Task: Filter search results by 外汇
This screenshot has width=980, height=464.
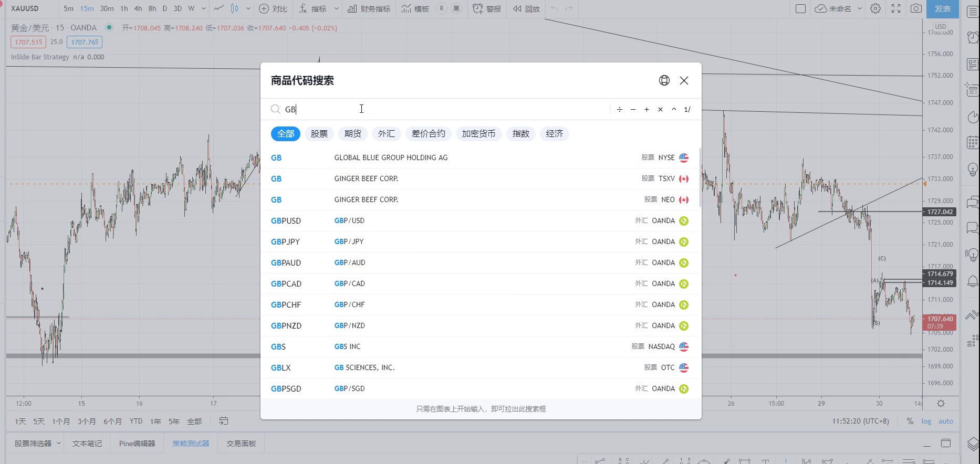Action: point(387,134)
